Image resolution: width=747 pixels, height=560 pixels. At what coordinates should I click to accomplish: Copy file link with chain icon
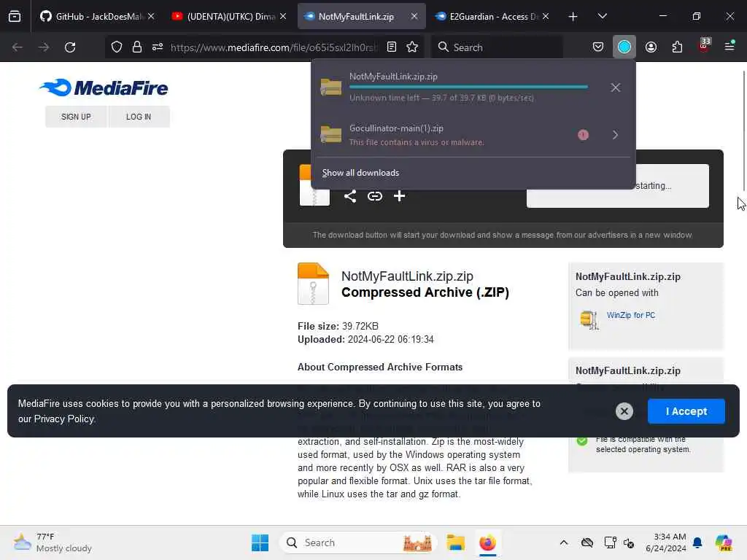coord(375,196)
